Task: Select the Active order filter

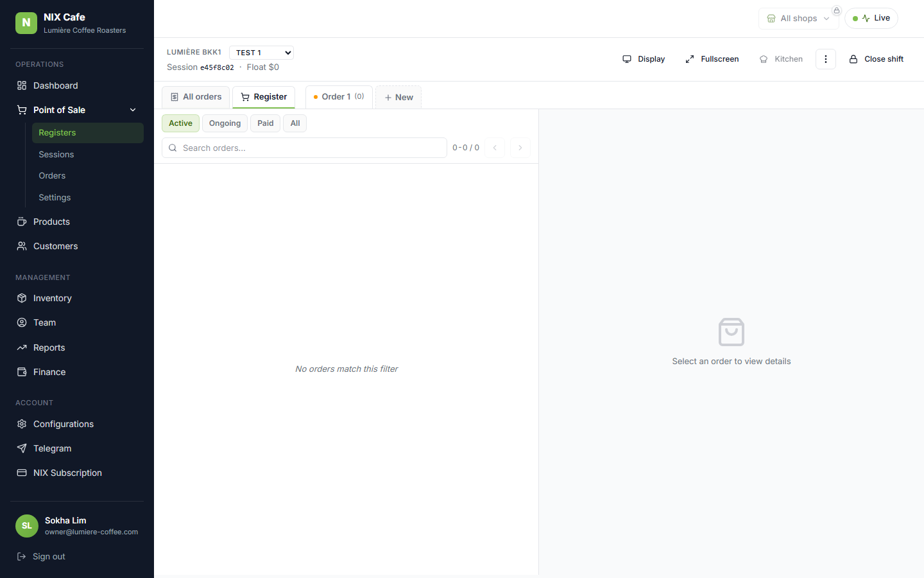Action: pyautogui.click(x=180, y=123)
